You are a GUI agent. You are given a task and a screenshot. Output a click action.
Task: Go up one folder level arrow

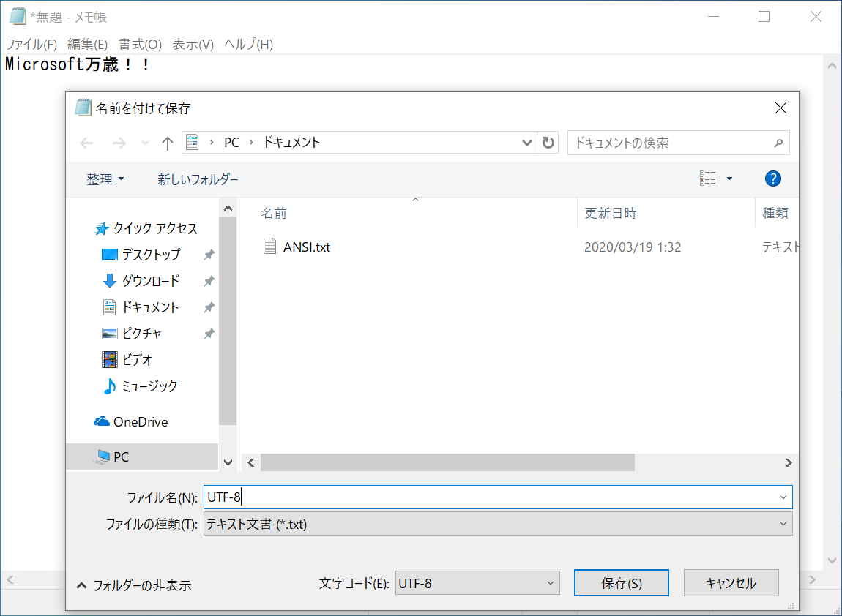point(168,143)
